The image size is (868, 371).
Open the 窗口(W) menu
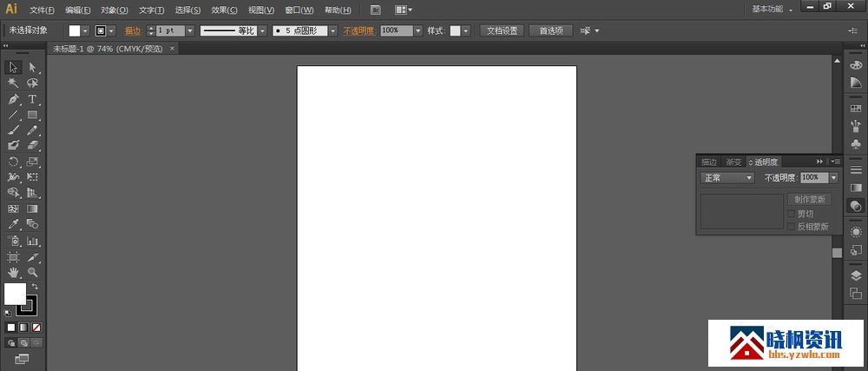[299, 10]
